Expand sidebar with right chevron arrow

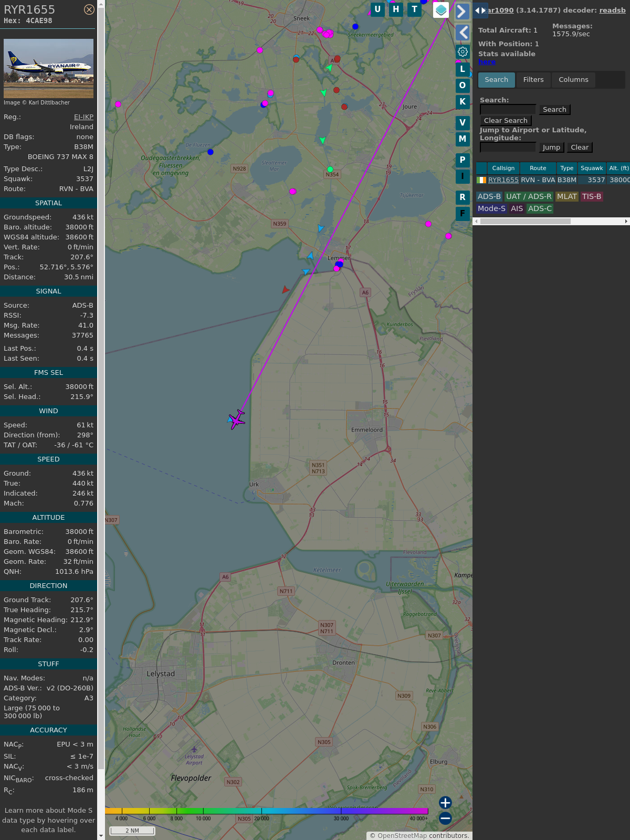(462, 12)
